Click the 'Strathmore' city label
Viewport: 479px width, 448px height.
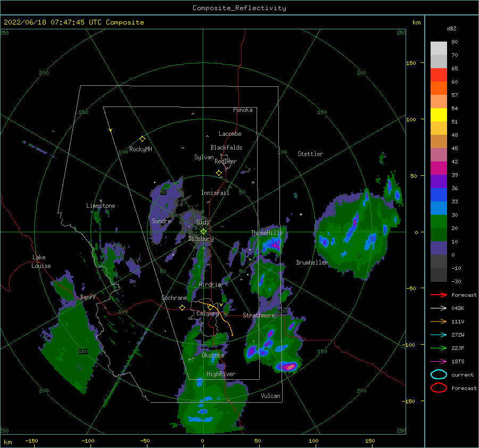coord(259,315)
